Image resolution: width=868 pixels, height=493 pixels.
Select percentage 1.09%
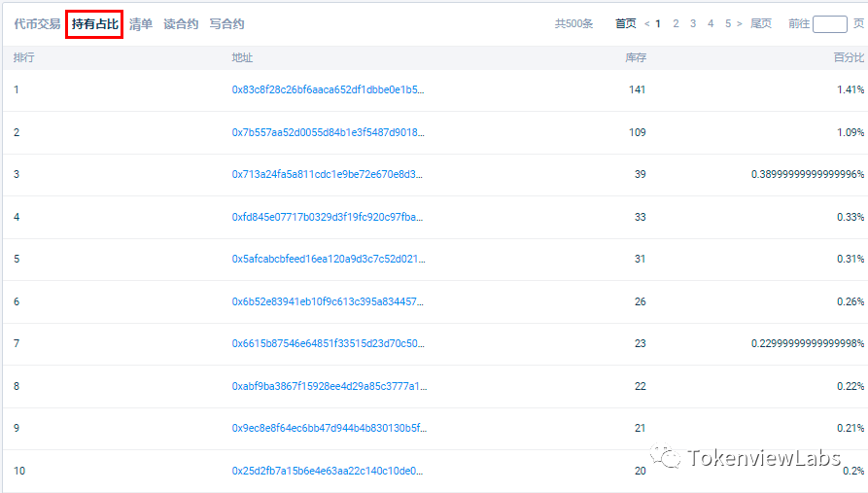coord(851,132)
